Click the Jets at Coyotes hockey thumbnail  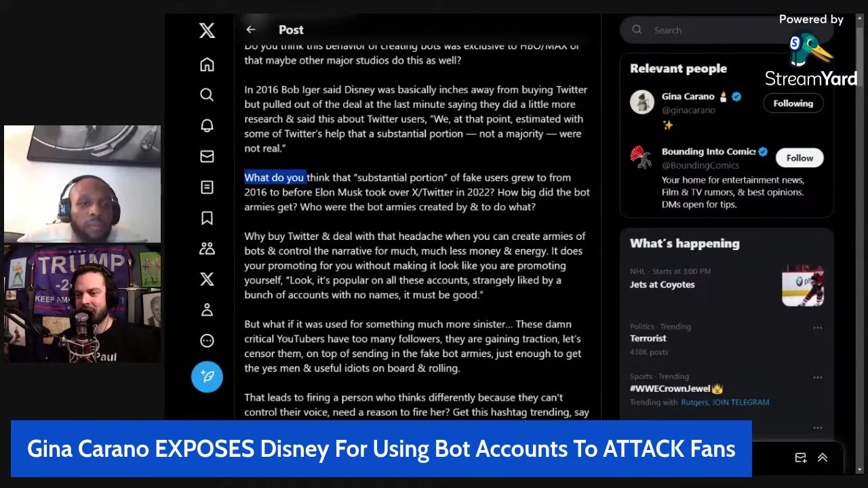point(803,285)
